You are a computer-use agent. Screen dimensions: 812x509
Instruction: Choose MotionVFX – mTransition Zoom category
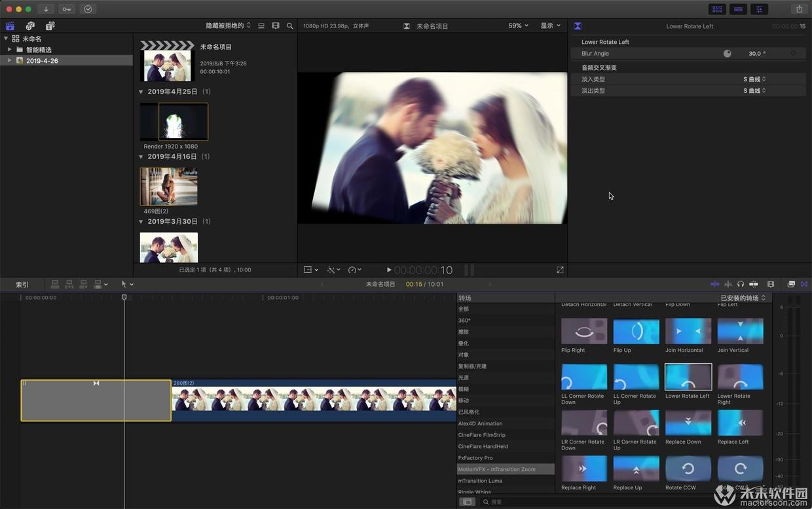pyautogui.click(x=506, y=469)
